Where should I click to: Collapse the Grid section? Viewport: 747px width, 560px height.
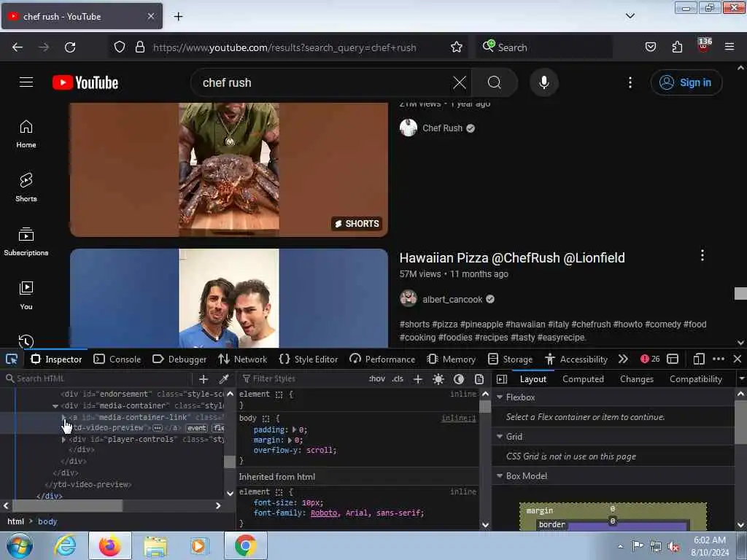point(500,437)
